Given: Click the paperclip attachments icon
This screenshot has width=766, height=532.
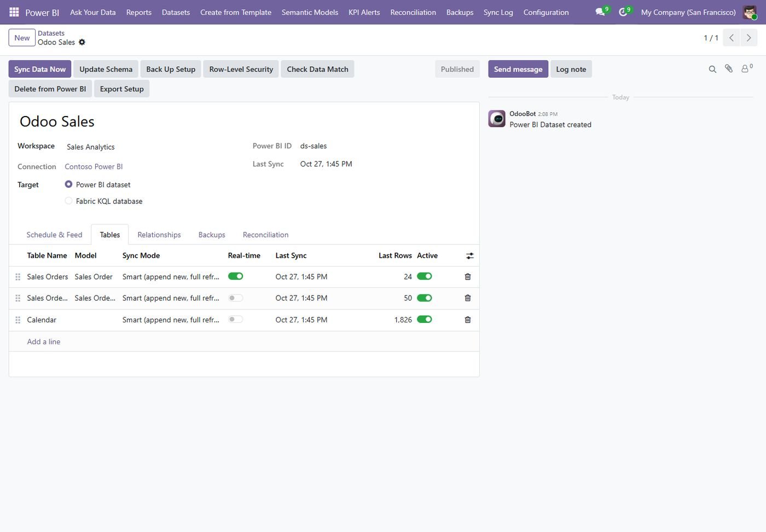Looking at the screenshot, I should click(x=729, y=68).
